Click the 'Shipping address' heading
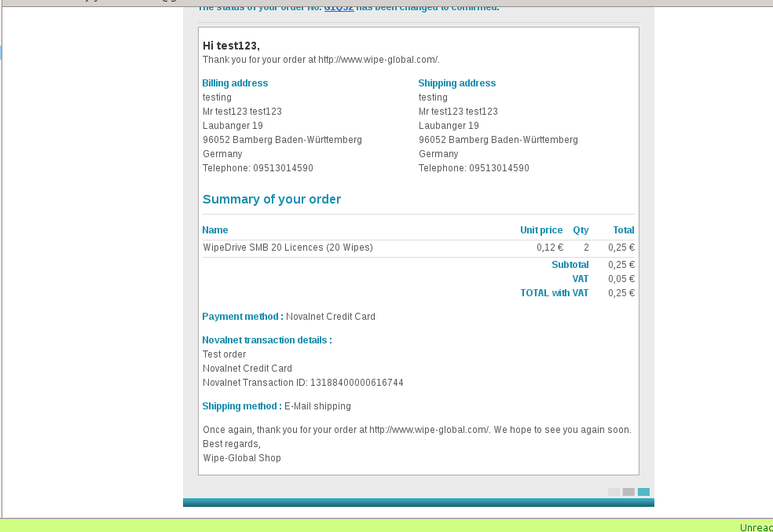This screenshot has width=773, height=532. pyautogui.click(x=457, y=83)
